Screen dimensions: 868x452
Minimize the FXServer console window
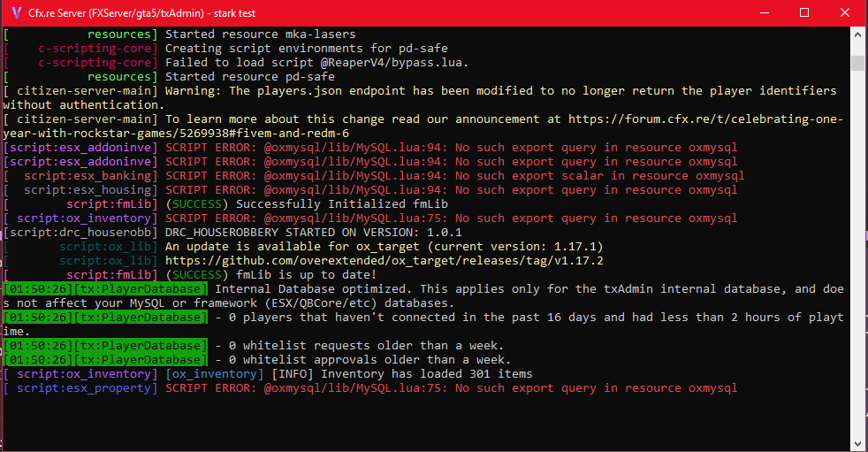coord(764,12)
